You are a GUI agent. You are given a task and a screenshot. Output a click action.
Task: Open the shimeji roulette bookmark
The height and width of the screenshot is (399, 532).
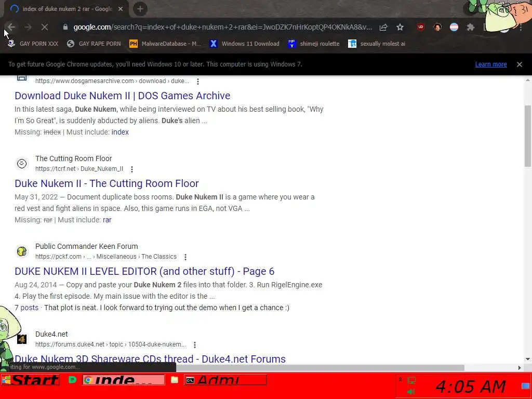[313, 44]
